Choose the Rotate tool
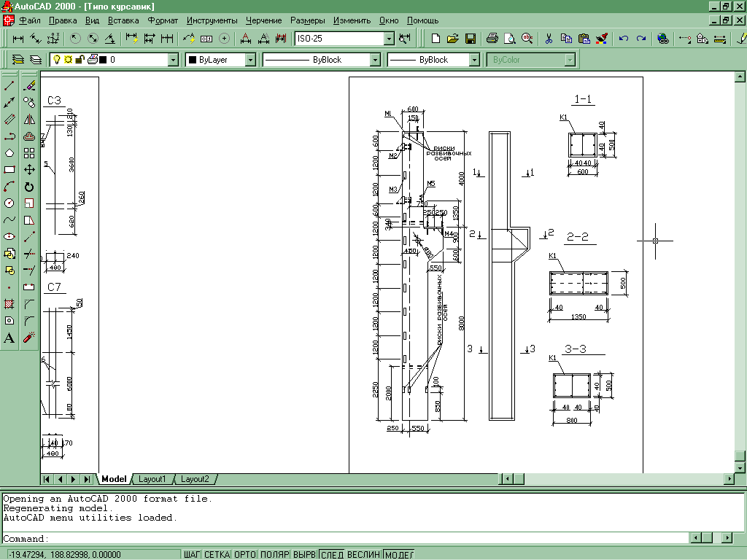Screen dimensions: 747x560 click(29, 187)
